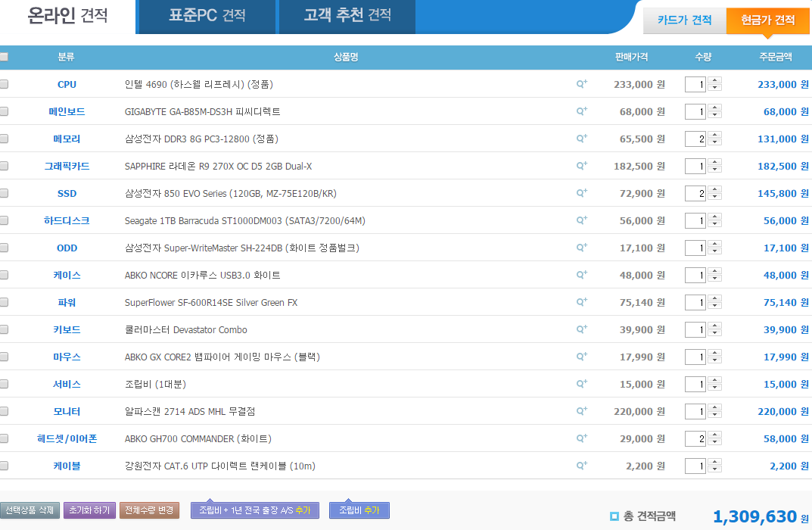The width and height of the screenshot is (812, 530).
Task: Click the magnifier icon in the 모니터 row
Action: tap(581, 411)
